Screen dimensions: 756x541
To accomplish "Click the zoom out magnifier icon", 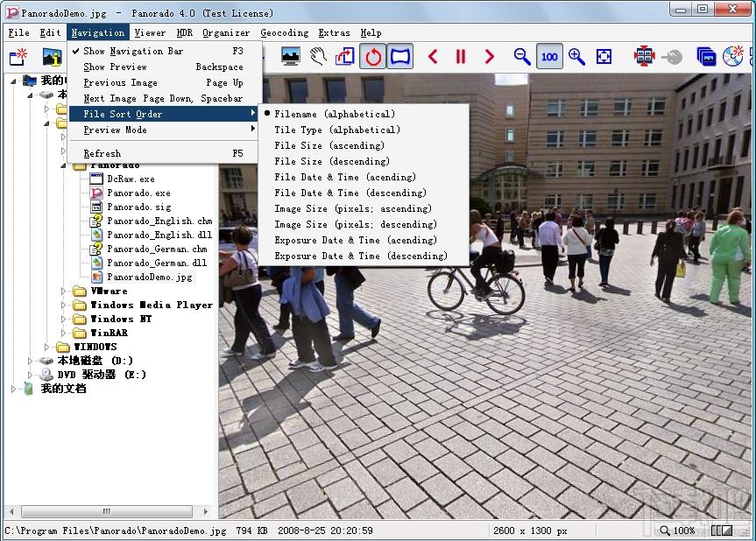I will (x=522, y=57).
